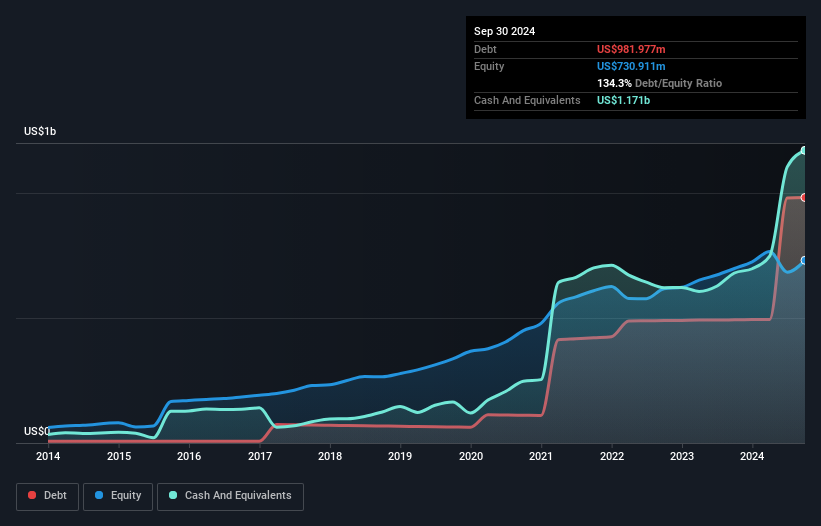Viewport: 821px width, 526px height.
Task: Click the Sep 30 2024 tooltip date
Action: pos(504,31)
